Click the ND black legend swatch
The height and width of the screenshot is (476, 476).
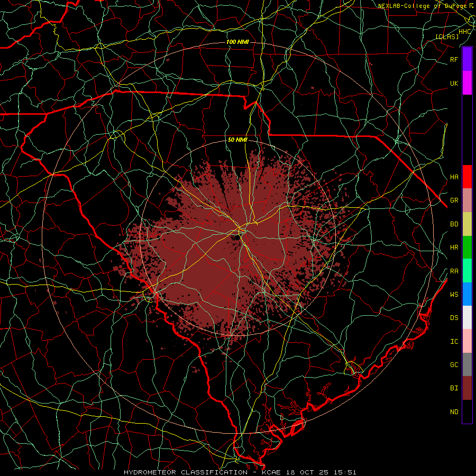[x=467, y=411]
